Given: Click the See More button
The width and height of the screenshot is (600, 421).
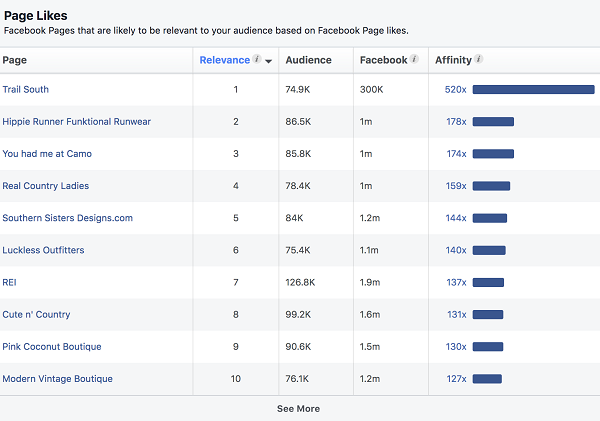Looking at the screenshot, I should [298, 409].
